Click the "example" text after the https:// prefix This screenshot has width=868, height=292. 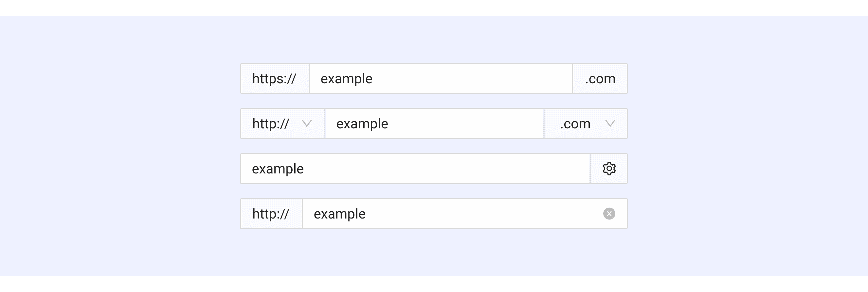coord(346,78)
